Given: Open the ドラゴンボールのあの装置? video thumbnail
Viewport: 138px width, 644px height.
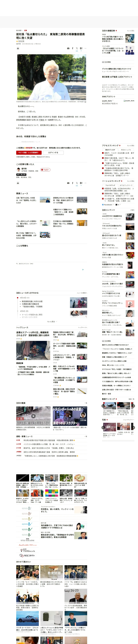Looking at the screenshot, I should pos(70,416).
